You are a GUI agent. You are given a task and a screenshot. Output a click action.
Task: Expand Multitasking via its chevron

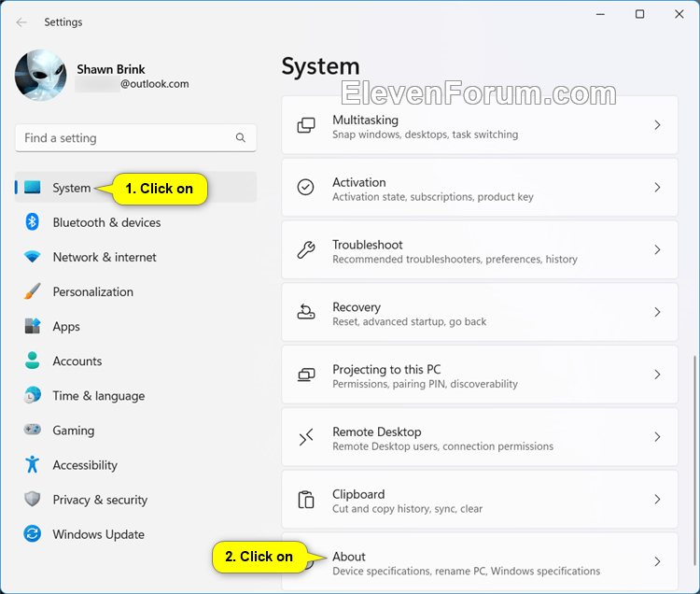pyautogui.click(x=657, y=125)
